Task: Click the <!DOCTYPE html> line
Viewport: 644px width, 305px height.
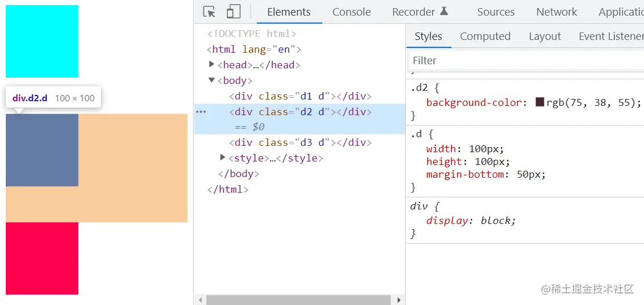Action: [x=252, y=34]
